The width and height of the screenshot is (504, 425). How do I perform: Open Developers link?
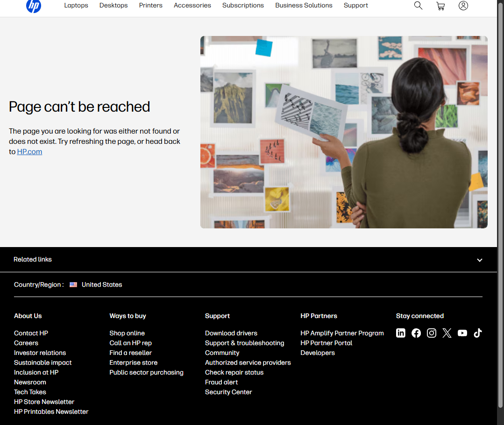click(318, 353)
